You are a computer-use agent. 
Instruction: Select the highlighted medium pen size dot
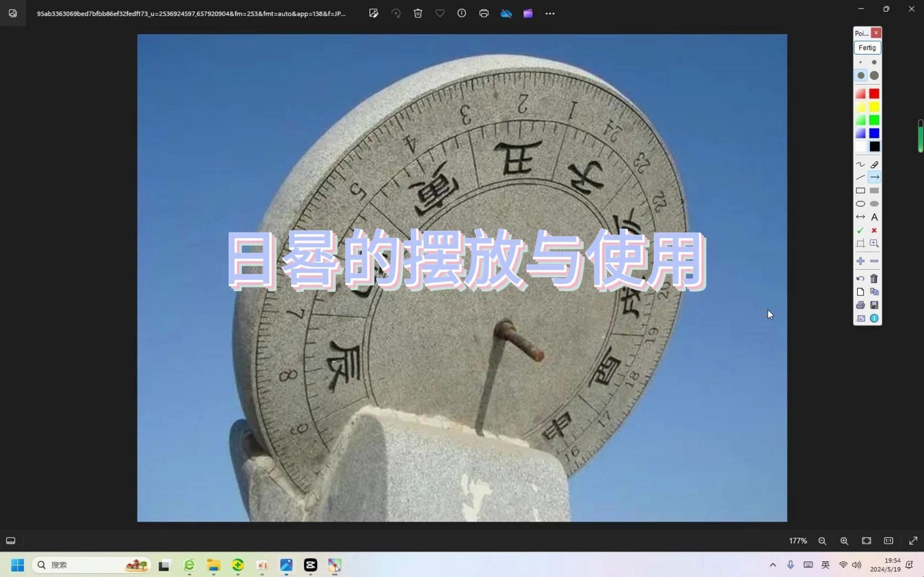tap(860, 75)
